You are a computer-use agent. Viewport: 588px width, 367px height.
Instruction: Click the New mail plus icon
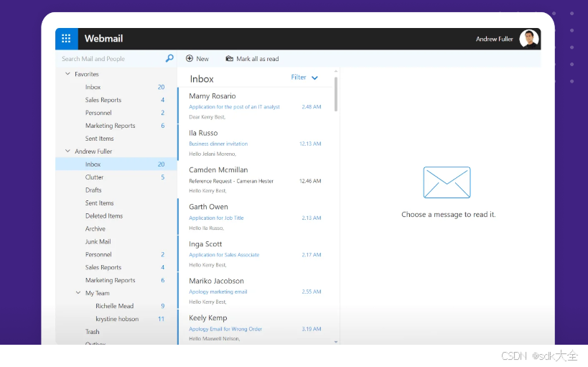(x=190, y=59)
